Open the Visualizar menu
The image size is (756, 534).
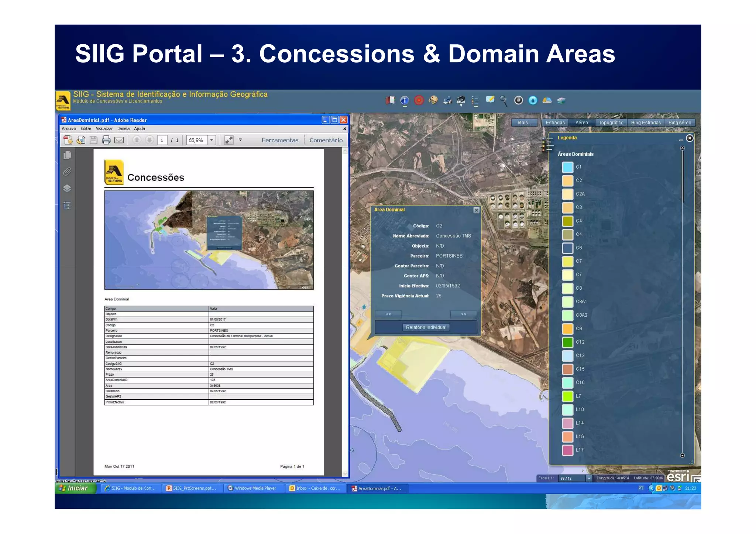pos(104,129)
